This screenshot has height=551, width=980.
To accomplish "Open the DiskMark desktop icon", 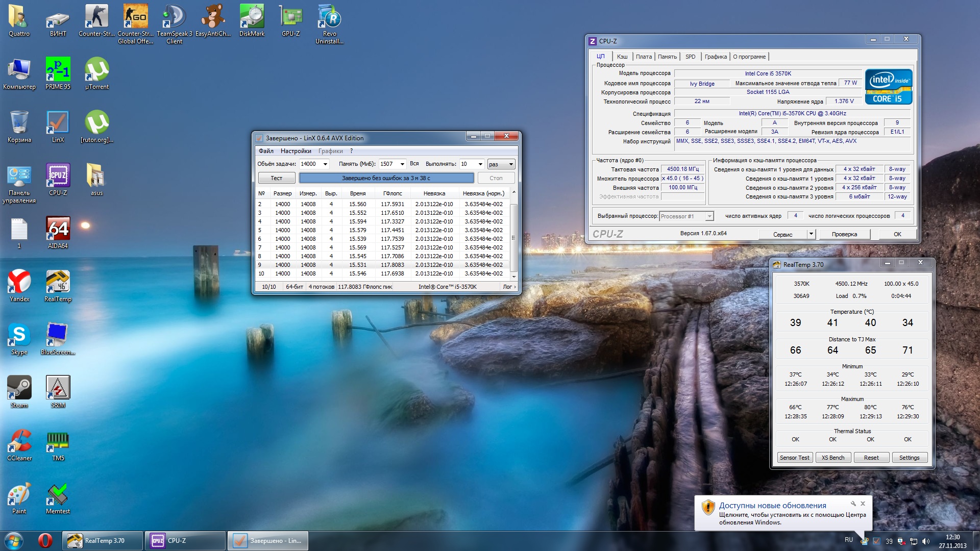I will [x=252, y=18].
